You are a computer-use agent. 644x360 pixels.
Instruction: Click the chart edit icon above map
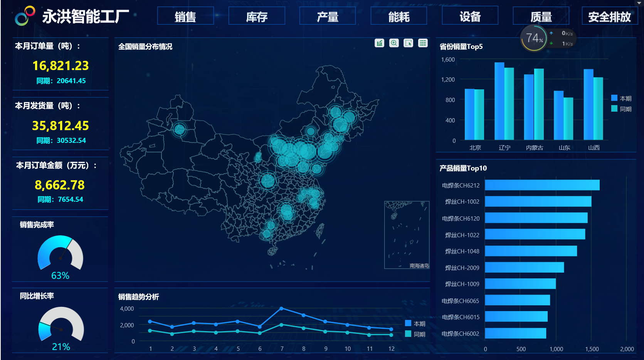[379, 43]
